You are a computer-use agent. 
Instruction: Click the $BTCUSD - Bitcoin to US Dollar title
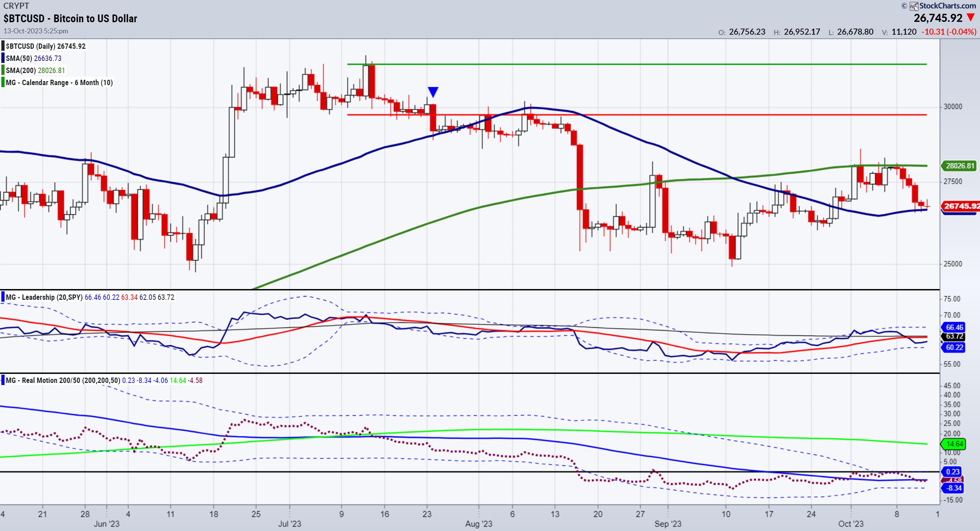click(70, 18)
